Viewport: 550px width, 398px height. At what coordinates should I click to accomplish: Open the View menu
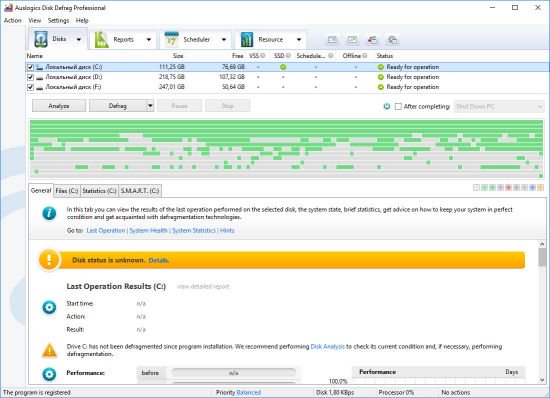[x=35, y=20]
